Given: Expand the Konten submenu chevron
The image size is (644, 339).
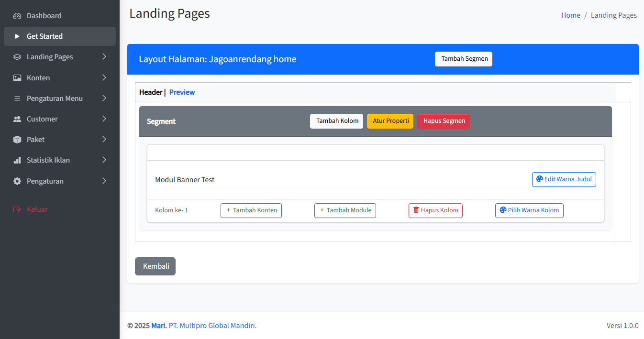Looking at the screenshot, I should point(104,78).
